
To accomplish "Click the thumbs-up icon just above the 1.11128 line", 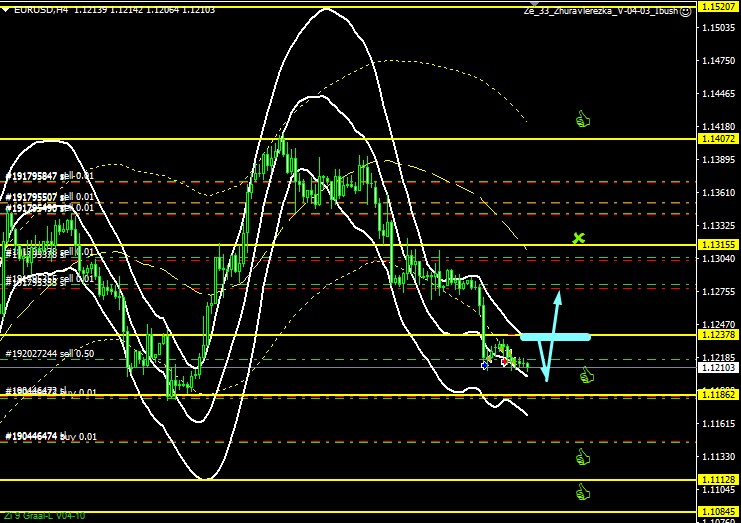I will pyautogui.click(x=583, y=457).
